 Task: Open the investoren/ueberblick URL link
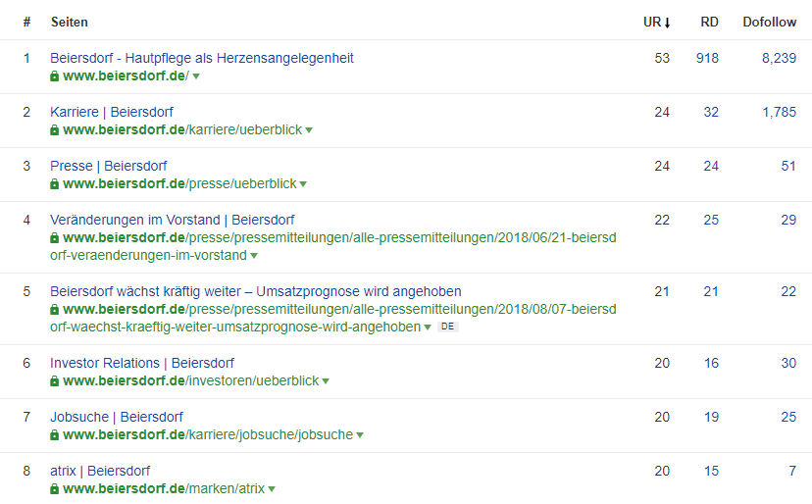point(190,380)
